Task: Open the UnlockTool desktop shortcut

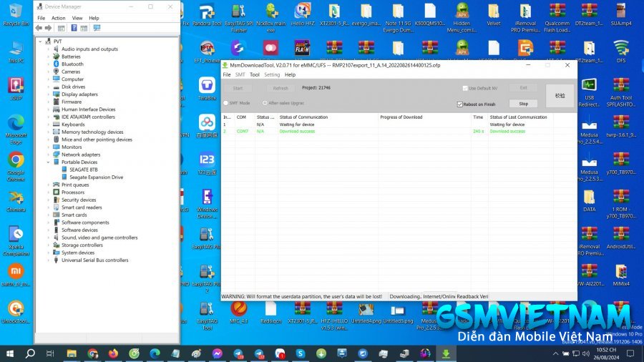Action: (16, 312)
